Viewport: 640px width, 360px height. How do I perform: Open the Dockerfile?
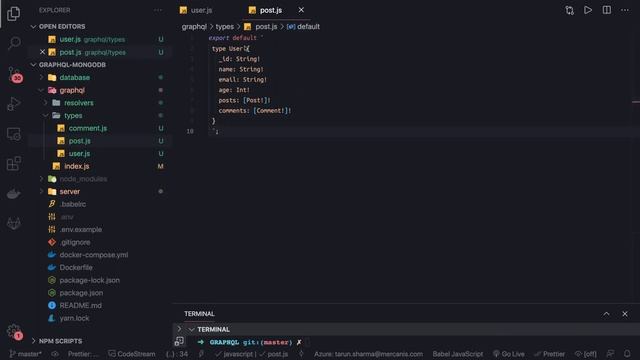click(76, 267)
